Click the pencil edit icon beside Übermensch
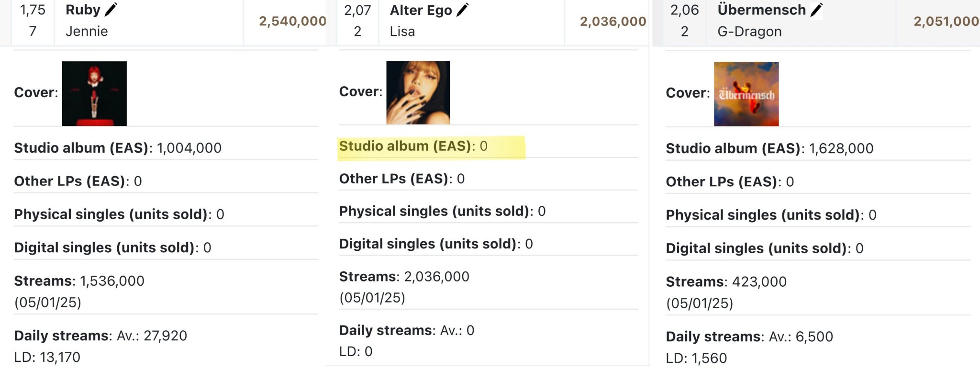 tap(816, 10)
